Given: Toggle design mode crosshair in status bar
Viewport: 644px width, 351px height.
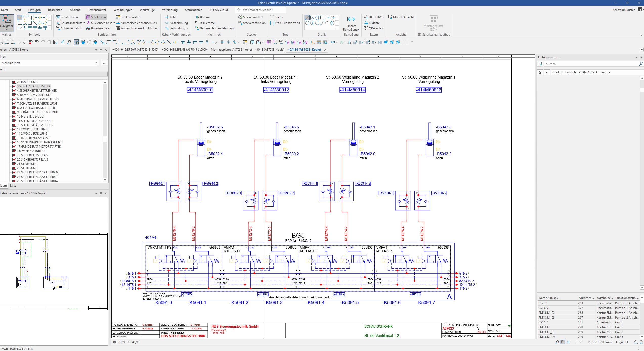Looking at the screenshot, I should [568, 342].
